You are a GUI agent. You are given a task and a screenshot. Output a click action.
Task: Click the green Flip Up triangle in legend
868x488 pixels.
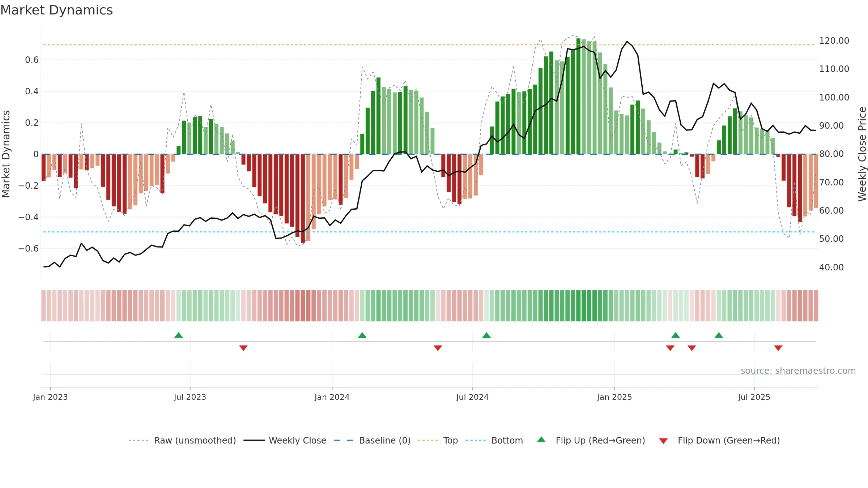coord(541,440)
